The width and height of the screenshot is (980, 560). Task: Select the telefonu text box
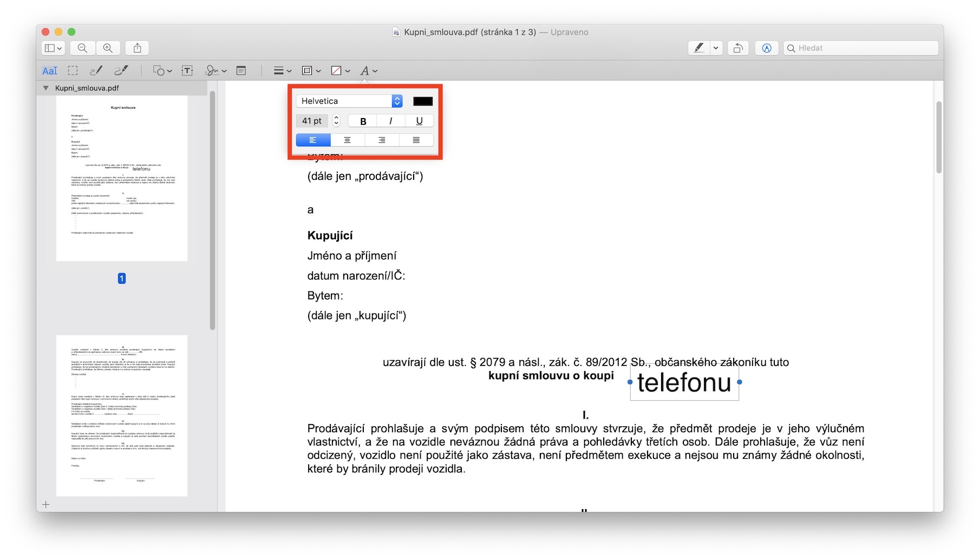point(684,383)
